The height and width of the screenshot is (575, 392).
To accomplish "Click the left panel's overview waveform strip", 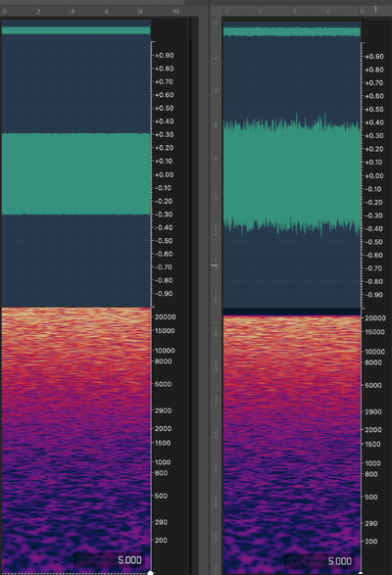I will (76, 30).
